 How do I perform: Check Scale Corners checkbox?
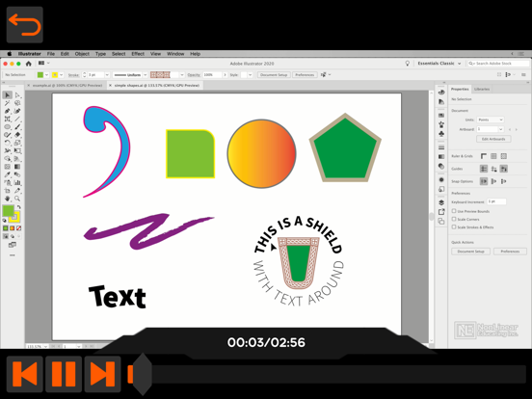454,219
